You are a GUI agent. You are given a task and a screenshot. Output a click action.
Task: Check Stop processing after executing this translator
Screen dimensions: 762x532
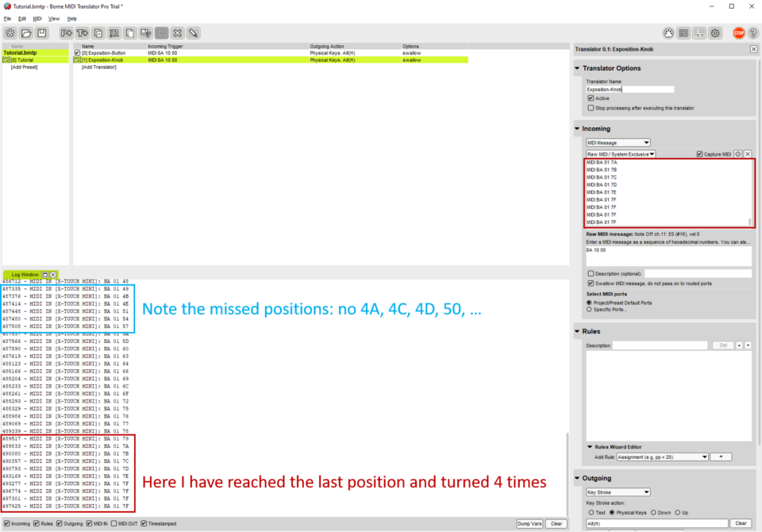591,108
